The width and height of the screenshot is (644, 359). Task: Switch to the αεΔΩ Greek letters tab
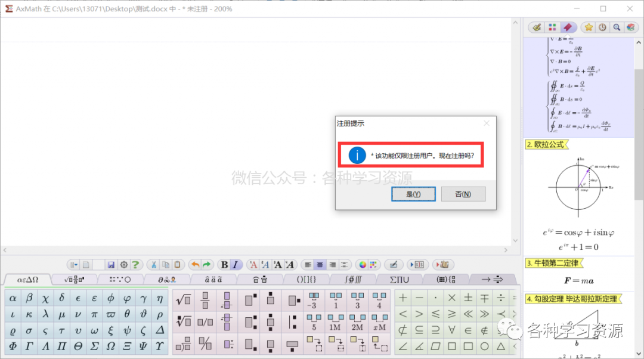coord(27,280)
